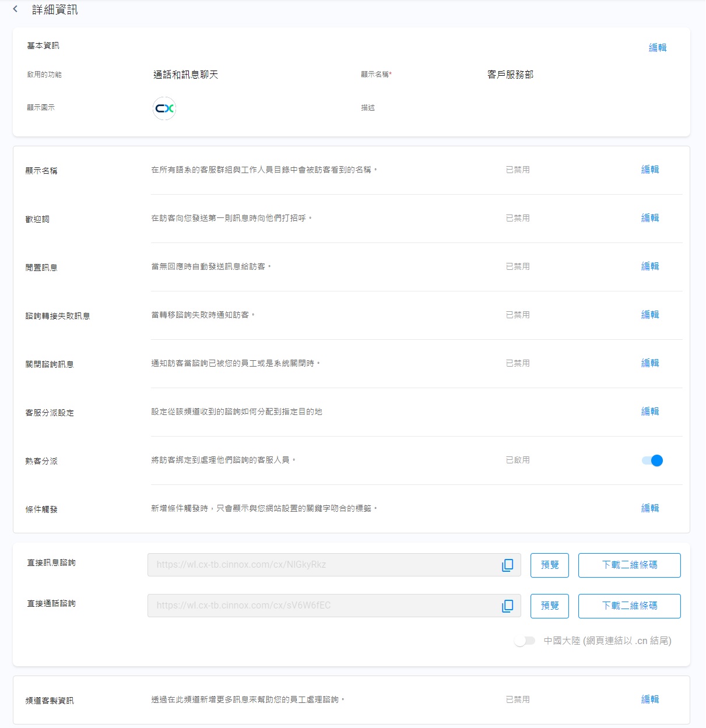Click the 直接訊息諮詢 URL field

click(334, 565)
